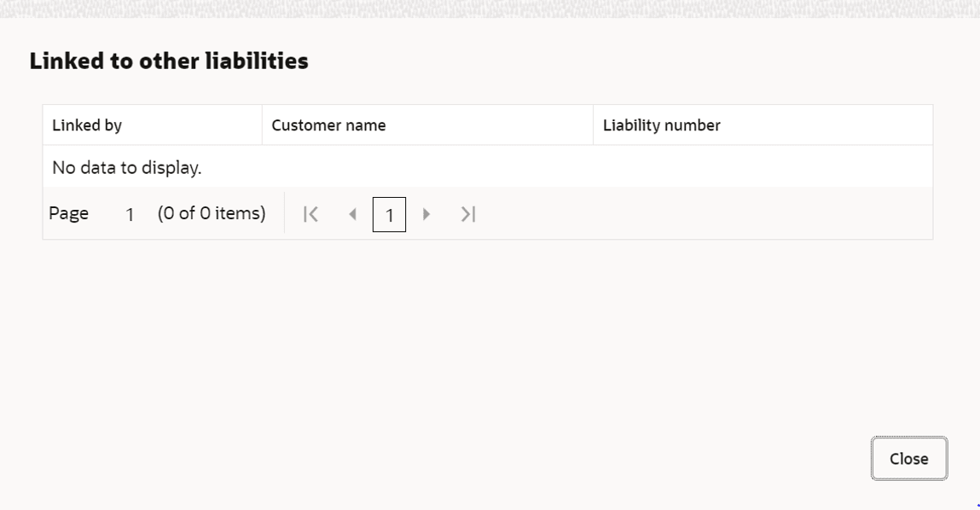Click the Page number input field
Screen dimensions: 980x510
coord(130,214)
